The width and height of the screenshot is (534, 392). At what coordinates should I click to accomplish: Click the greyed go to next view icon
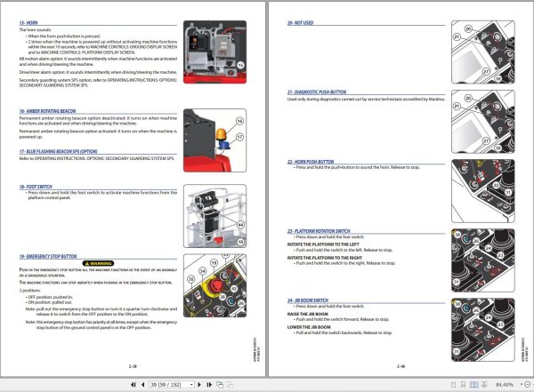(x=231, y=385)
